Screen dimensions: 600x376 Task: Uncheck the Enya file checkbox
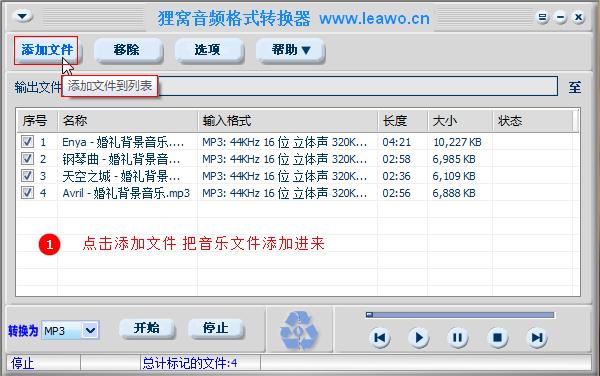pos(27,142)
